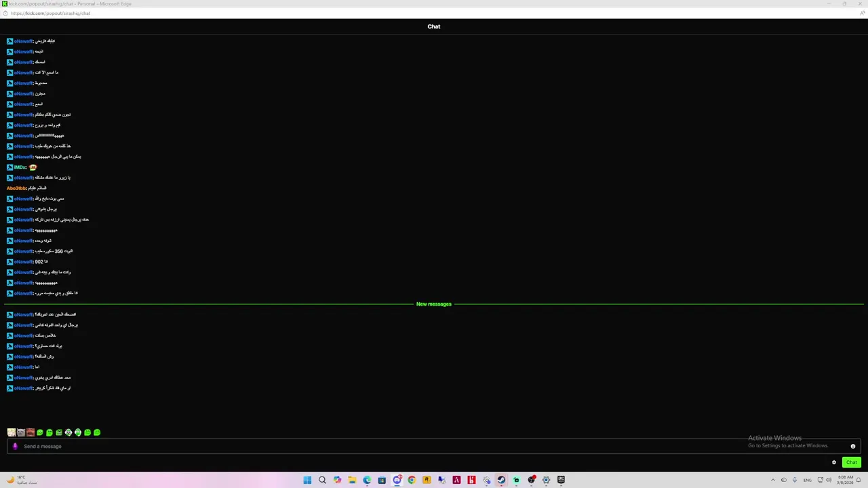Click OneDrive cloud icon in system tray
Image resolution: width=868 pixels, height=488 pixels.
click(x=784, y=480)
